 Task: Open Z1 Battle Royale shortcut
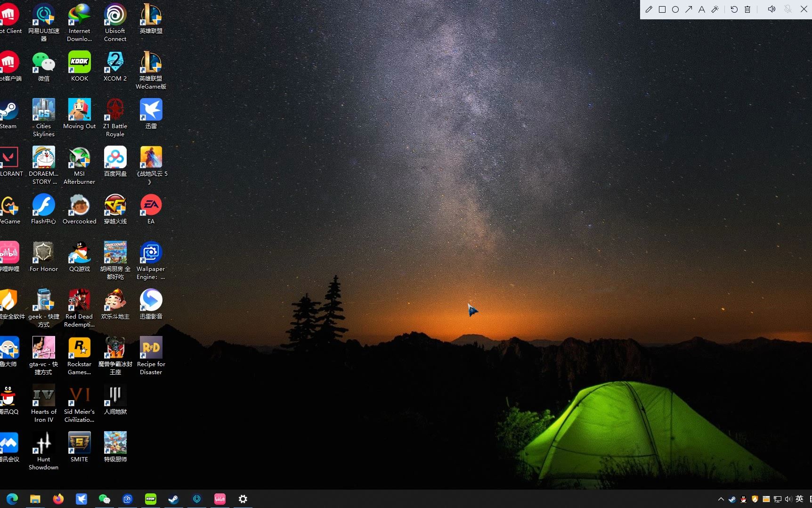pos(115,118)
